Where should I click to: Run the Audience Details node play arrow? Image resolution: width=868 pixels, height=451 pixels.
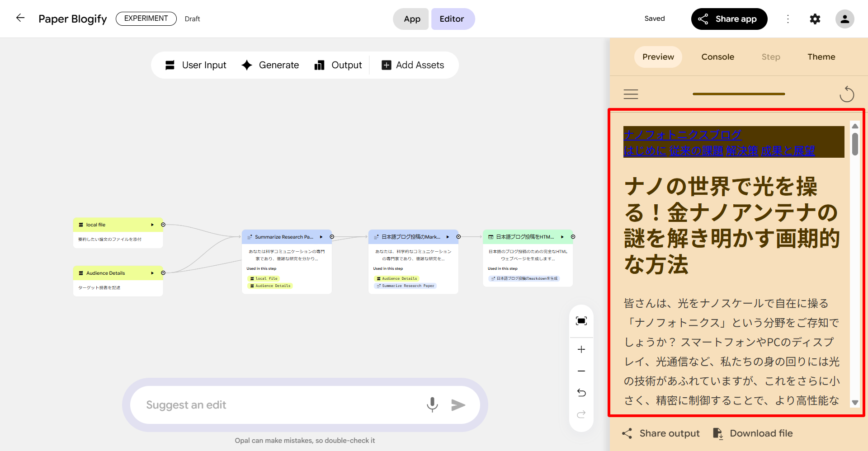tap(152, 273)
